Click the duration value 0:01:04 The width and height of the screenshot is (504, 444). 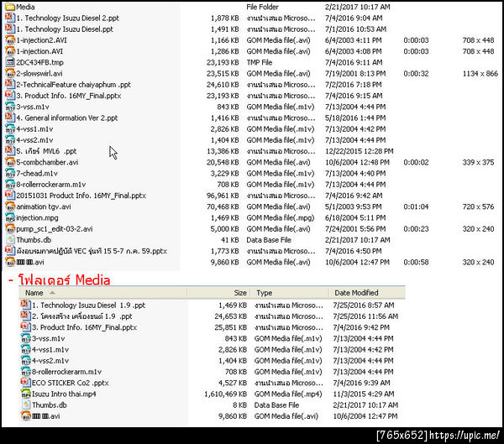pyautogui.click(x=416, y=206)
